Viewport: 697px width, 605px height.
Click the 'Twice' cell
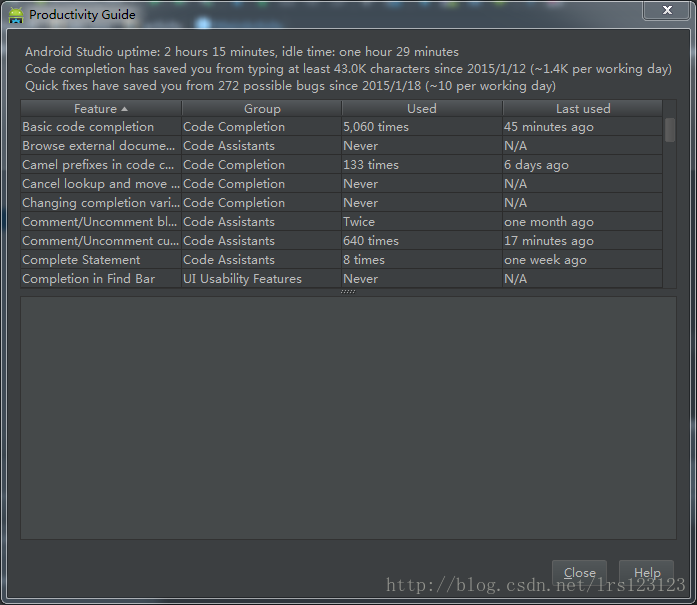click(x=422, y=222)
